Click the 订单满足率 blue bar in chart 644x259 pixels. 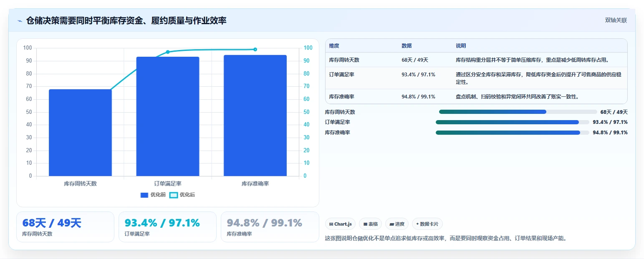(x=168, y=116)
